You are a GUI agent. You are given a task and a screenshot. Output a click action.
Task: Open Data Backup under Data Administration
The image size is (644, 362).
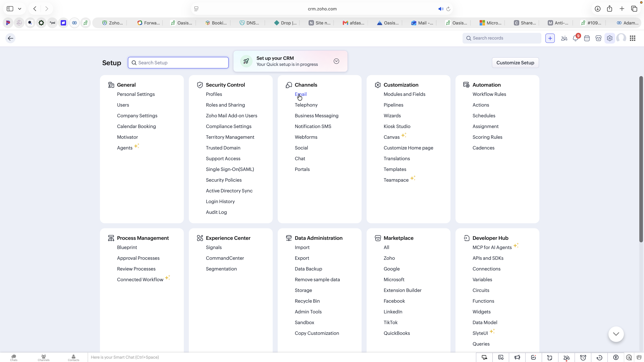[x=308, y=269]
